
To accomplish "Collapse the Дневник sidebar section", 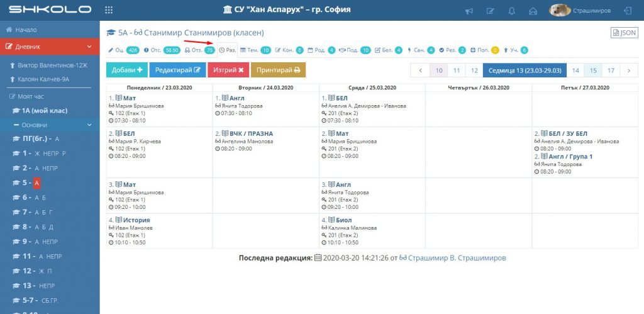I will (x=50, y=47).
